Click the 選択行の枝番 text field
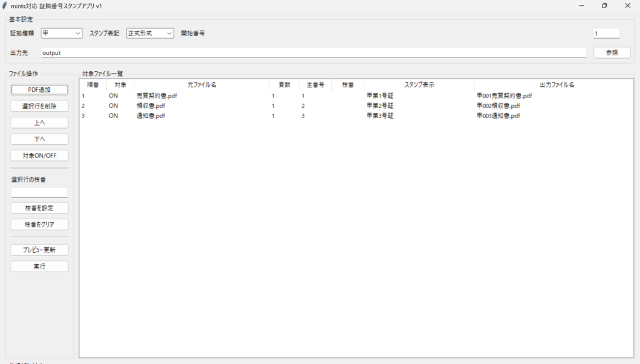The height and width of the screenshot is (364, 640). click(39, 192)
